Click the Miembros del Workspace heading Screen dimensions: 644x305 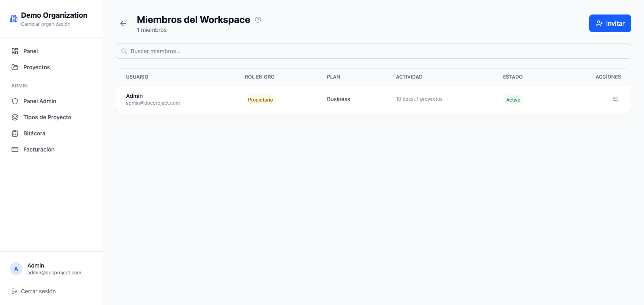pos(194,20)
